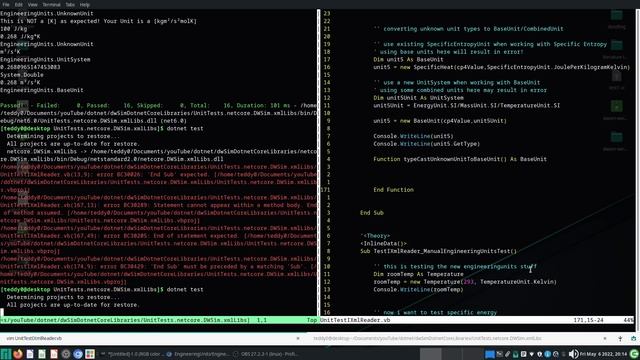Open the Help menu
This screenshot has height=360, width=640.
click(x=84, y=4)
